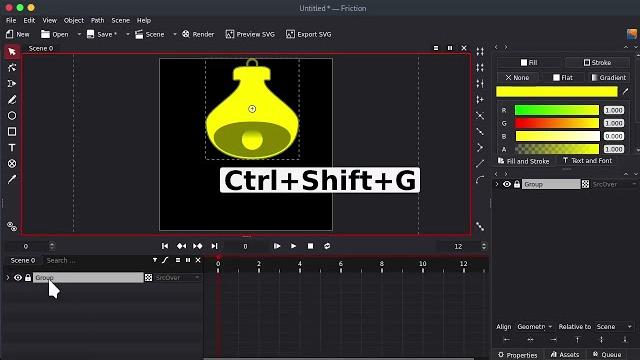Pick the freehand draw tool
The width and height of the screenshot is (640, 360).
[x=12, y=100]
